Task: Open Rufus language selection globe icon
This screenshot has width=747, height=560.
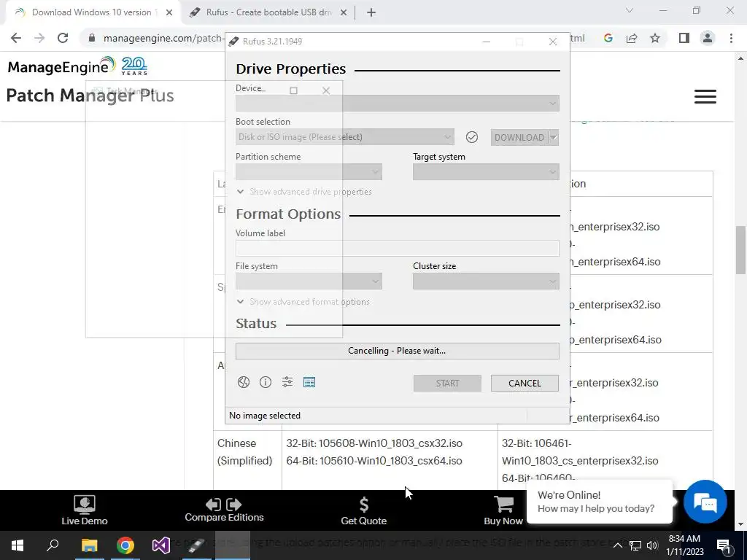Action: (x=244, y=382)
